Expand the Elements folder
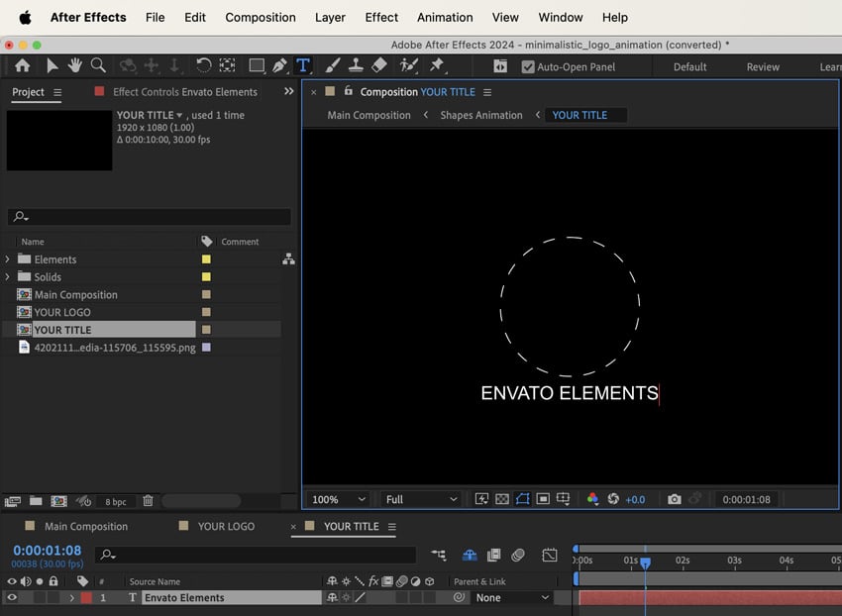 pyautogui.click(x=7, y=259)
